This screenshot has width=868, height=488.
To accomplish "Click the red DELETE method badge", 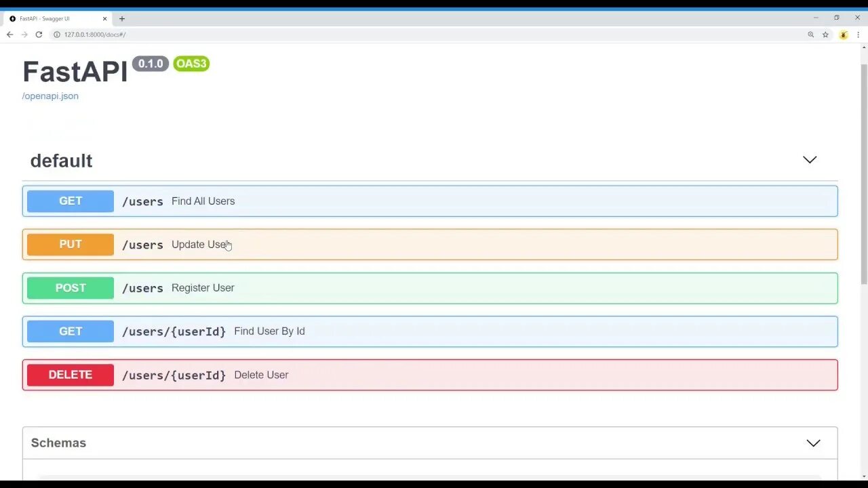I will click(71, 375).
